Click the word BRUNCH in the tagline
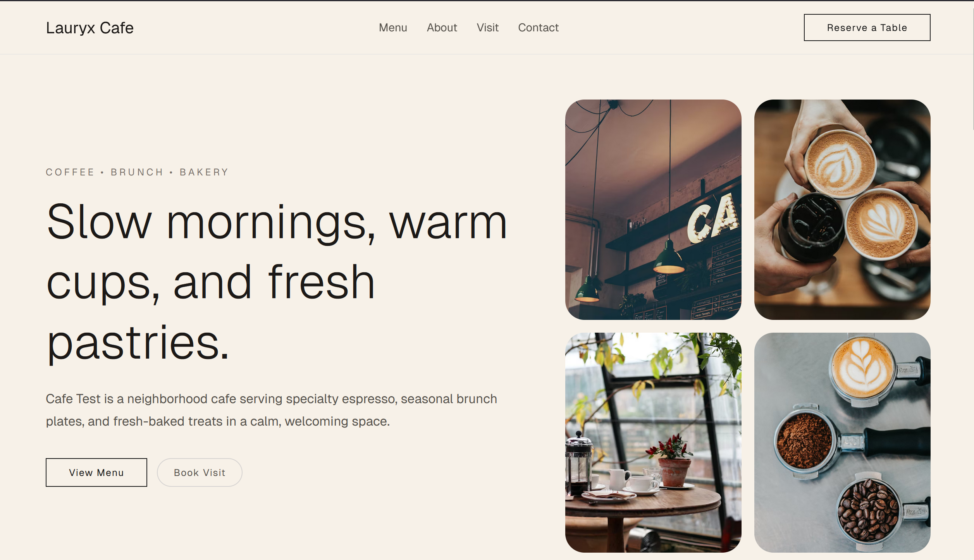 point(137,172)
